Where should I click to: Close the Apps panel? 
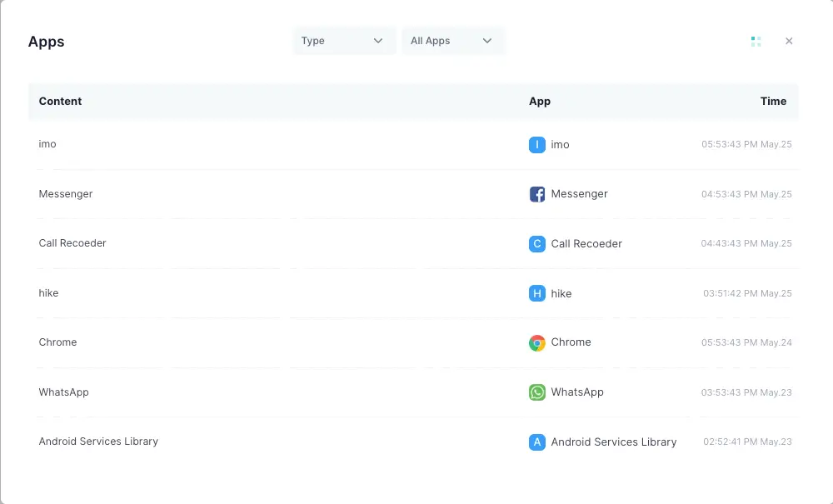tap(789, 40)
